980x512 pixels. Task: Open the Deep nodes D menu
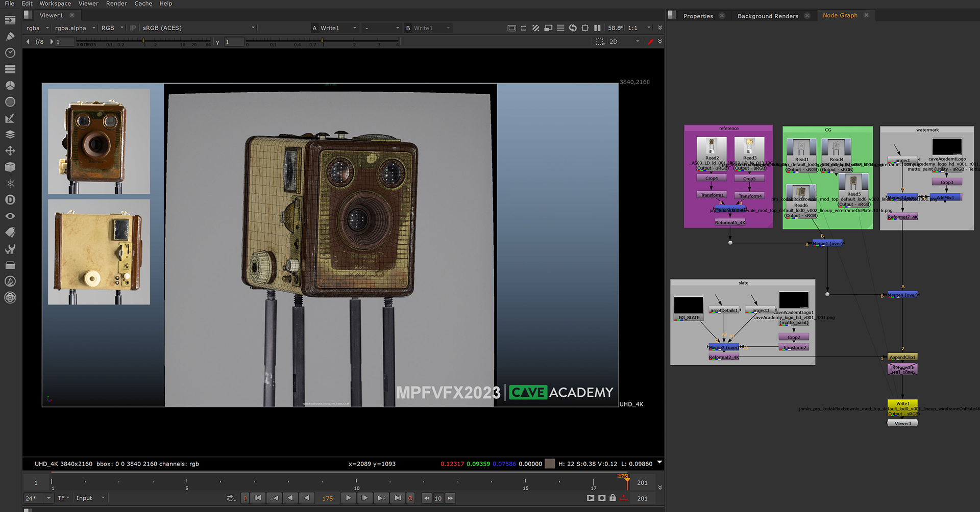(x=10, y=200)
